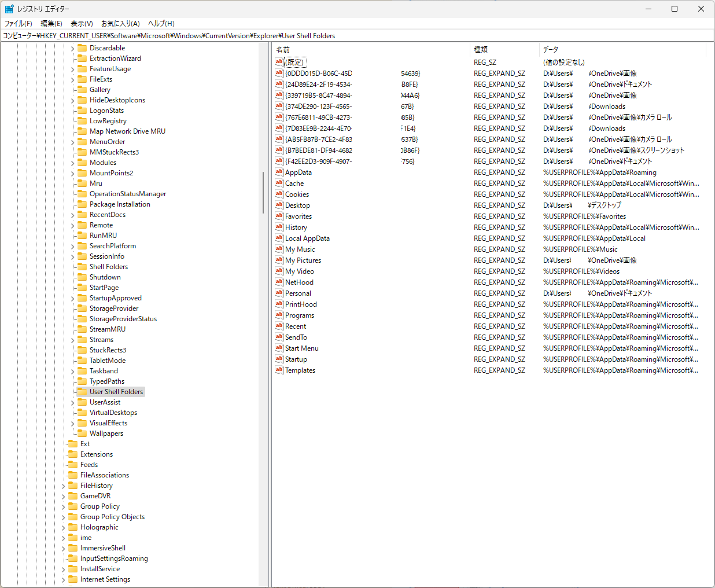The height and width of the screenshot is (588, 715).
Task: Click the Wallpapers key folder icon
Action: [x=82, y=433]
